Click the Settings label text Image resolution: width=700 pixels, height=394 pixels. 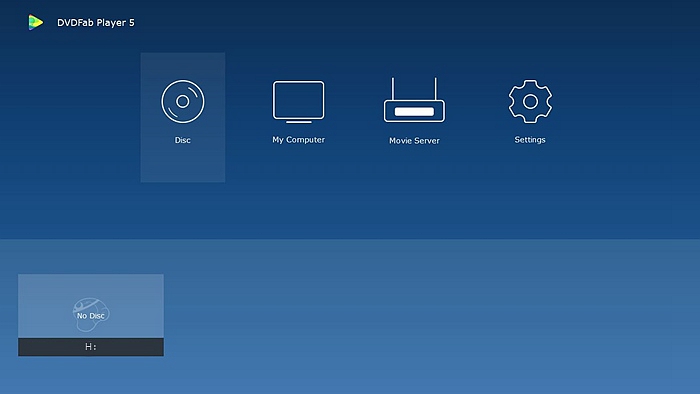click(530, 140)
